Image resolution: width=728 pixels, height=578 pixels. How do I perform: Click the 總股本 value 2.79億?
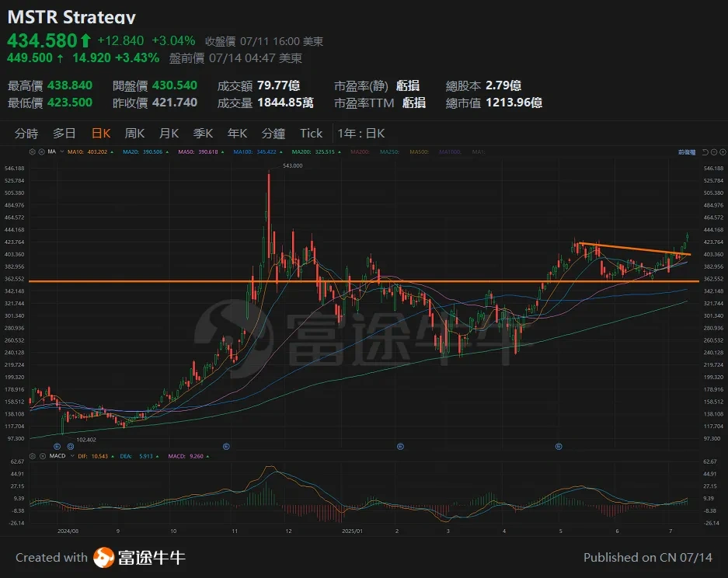[503, 85]
